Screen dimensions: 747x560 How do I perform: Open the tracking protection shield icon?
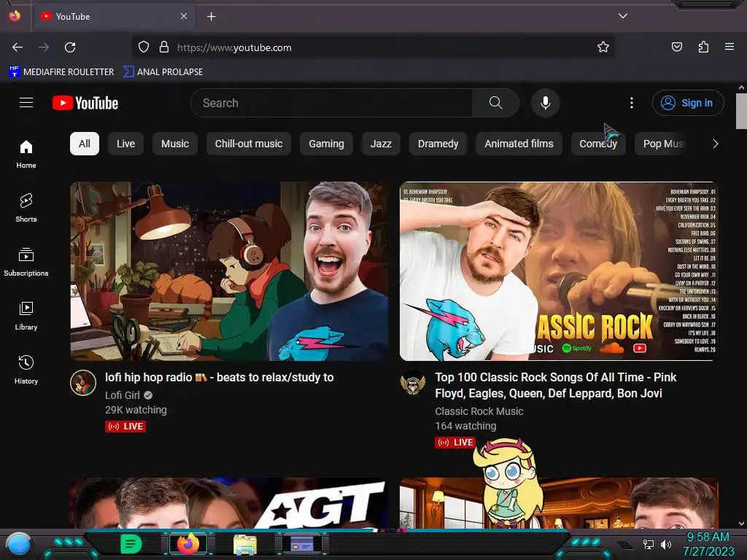point(144,47)
